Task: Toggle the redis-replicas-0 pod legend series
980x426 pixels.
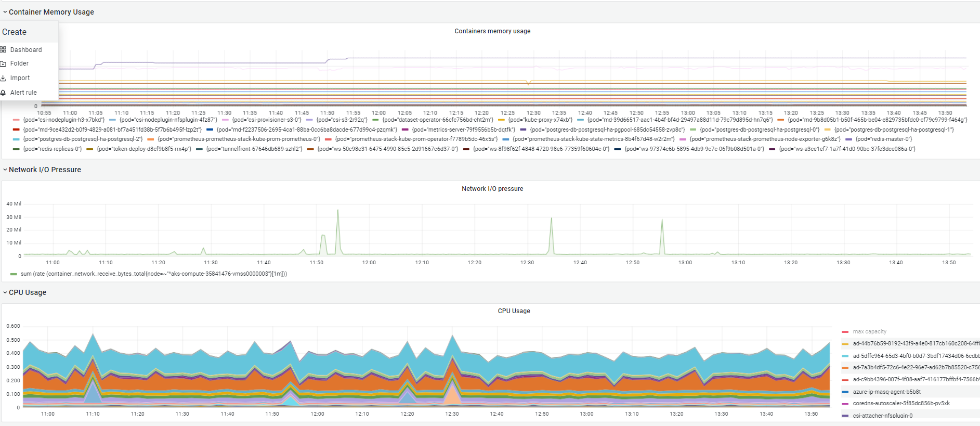Action: pyautogui.click(x=52, y=149)
